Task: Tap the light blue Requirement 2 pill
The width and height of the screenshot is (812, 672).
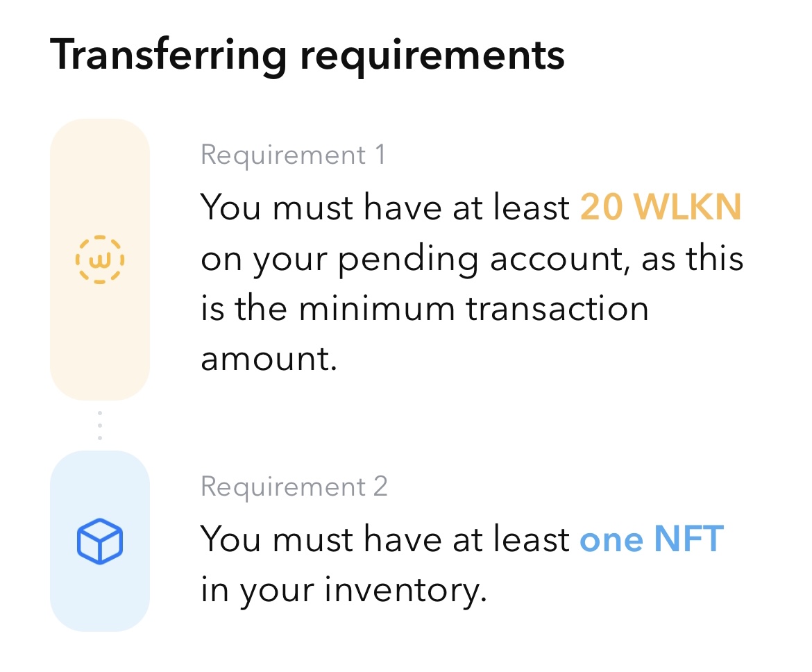Action: [100, 541]
